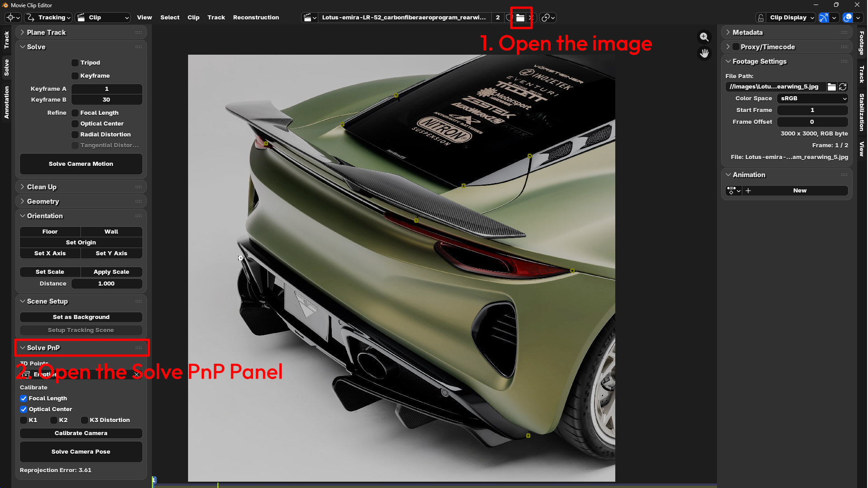
Task: Switch to the right Footage tab
Action: click(862, 43)
